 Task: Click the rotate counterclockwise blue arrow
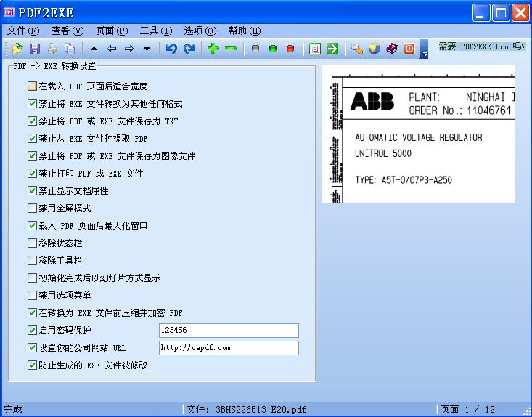pos(171,49)
